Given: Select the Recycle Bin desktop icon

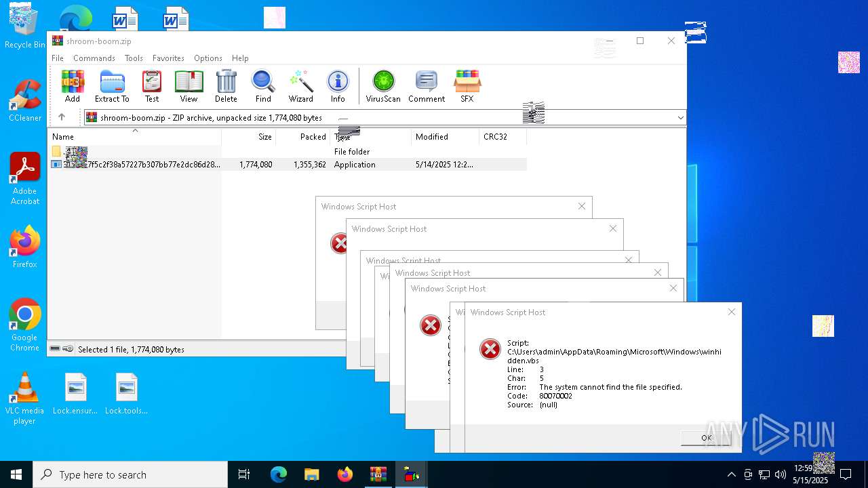Looking at the screenshot, I should (x=24, y=27).
